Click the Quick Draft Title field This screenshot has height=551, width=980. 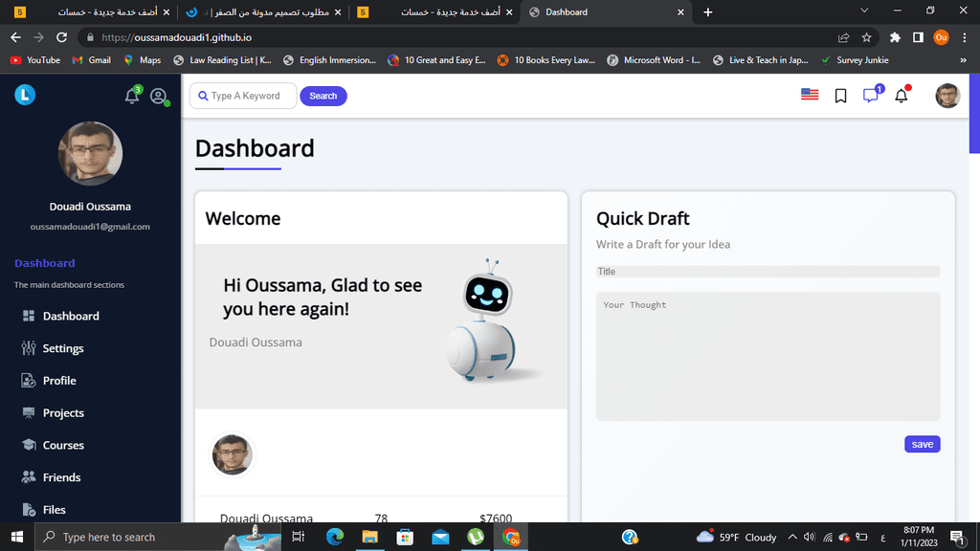pyautogui.click(x=768, y=271)
